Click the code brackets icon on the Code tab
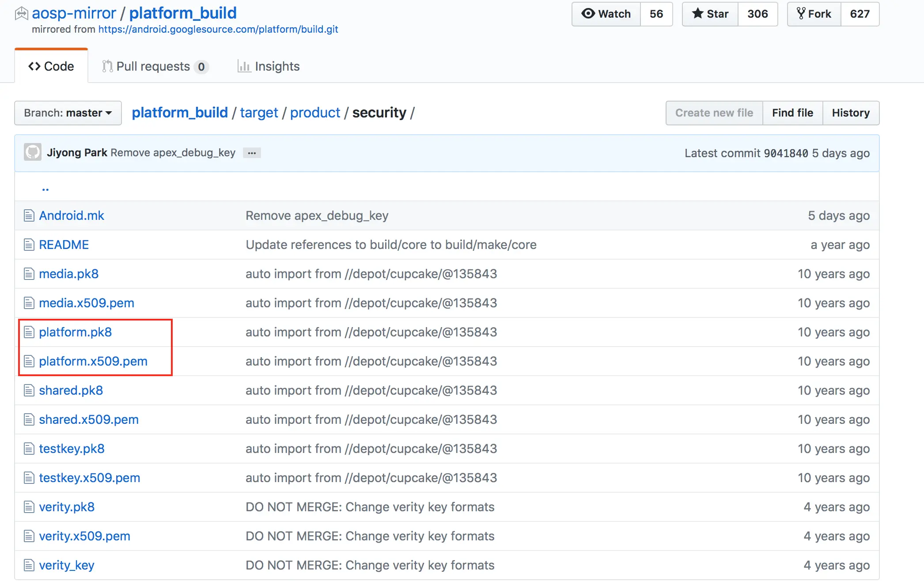The width and height of the screenshot is (924, 581). (34, 66)
